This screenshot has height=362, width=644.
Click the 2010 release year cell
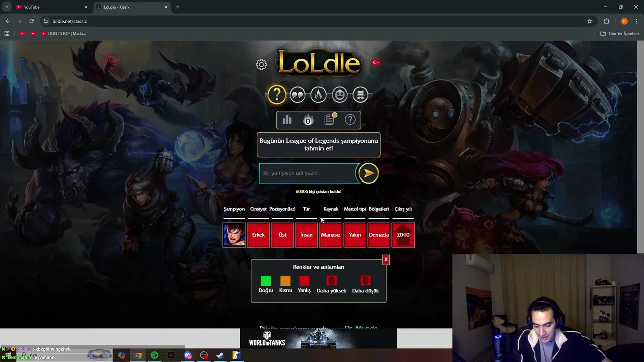click(403, 235)
